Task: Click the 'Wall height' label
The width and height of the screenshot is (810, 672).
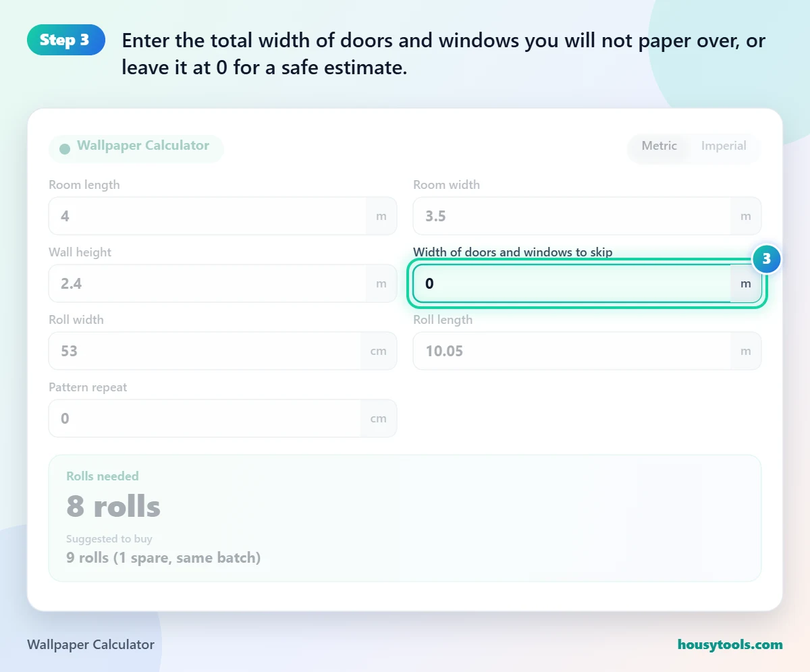Action: (80, 252)
